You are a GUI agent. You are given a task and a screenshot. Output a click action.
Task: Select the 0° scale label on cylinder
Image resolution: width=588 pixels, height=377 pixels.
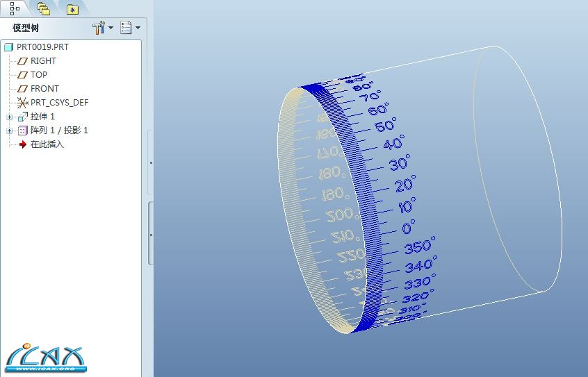[x=408, y=228]
